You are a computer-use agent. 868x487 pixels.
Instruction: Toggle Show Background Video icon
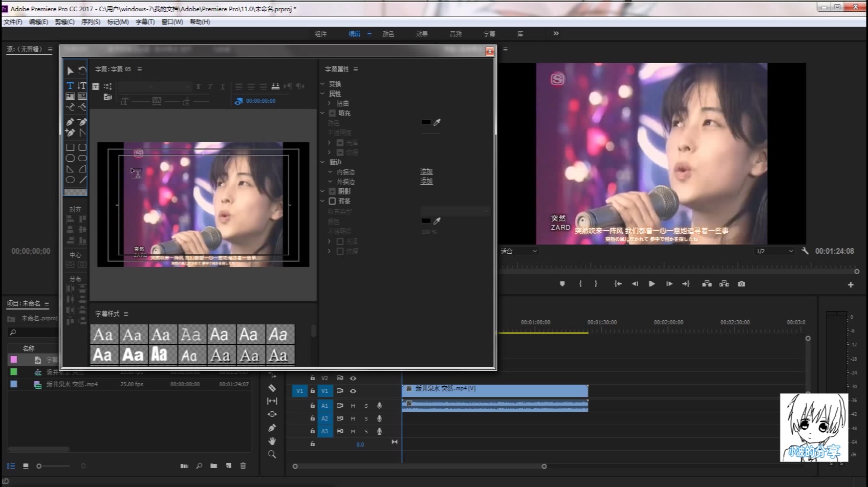tap(238, 101)
